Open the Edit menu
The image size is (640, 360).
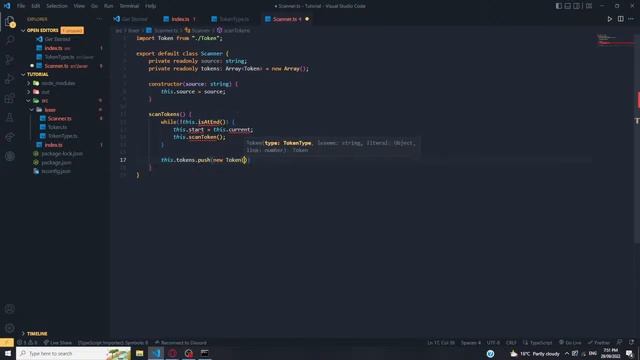pos(36,6)
